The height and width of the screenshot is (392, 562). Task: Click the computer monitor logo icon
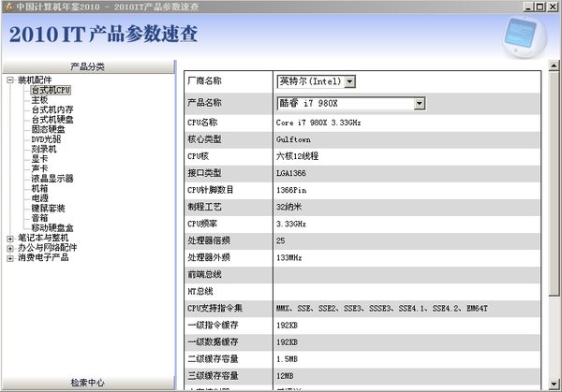tap(525, 37)
